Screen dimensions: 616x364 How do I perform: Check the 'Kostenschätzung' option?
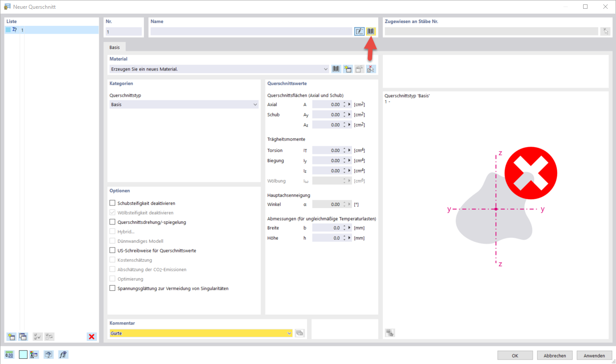pos(113,260)
